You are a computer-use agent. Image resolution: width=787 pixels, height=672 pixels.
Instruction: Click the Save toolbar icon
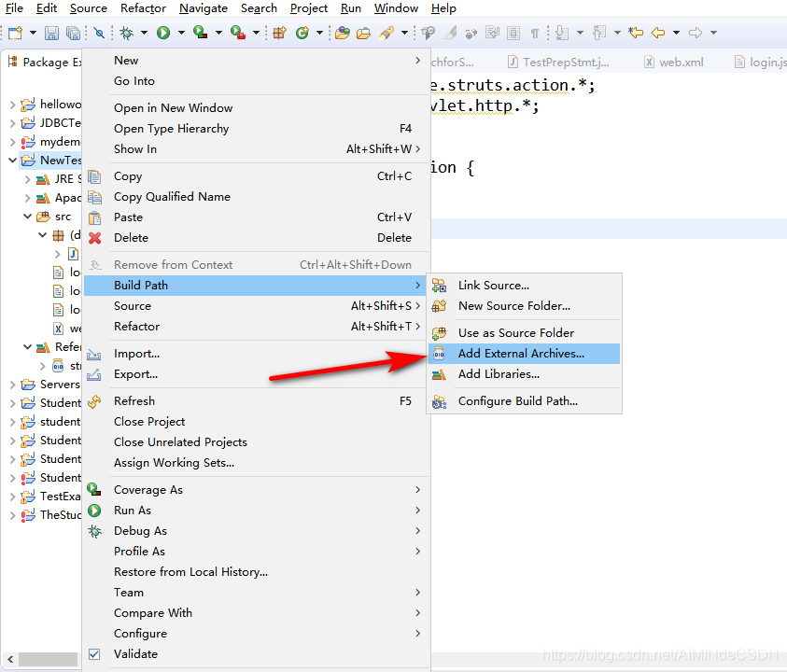click(x=52, y=33)
